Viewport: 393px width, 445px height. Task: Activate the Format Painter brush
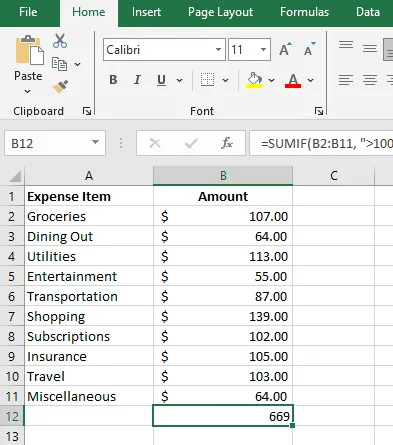click(x=60, y=87)
